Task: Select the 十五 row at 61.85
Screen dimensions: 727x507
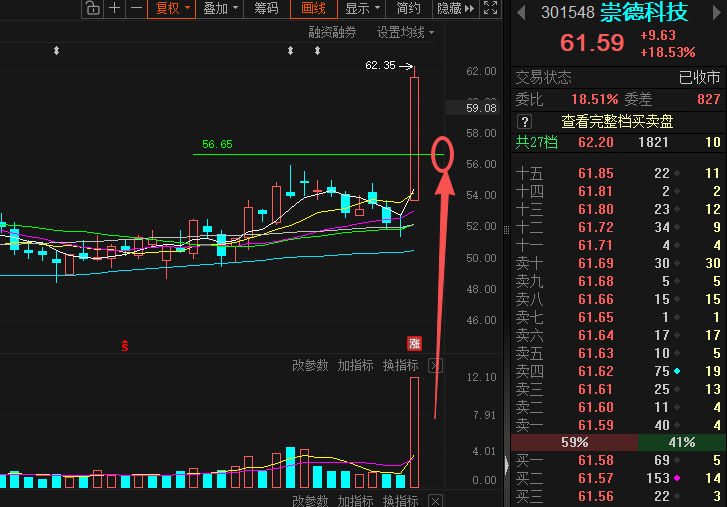Action: [x=618, y=173]
